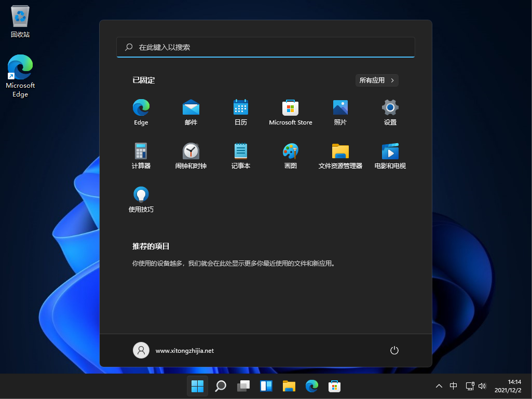
Task: Open 闹钟和时钟 (Alarms & Clock)
Action: (190, 152)
